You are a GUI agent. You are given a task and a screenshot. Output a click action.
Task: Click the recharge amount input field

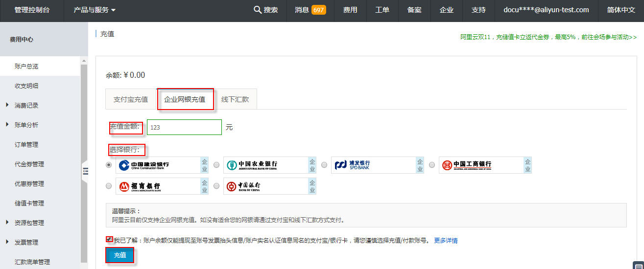(184, 127)
